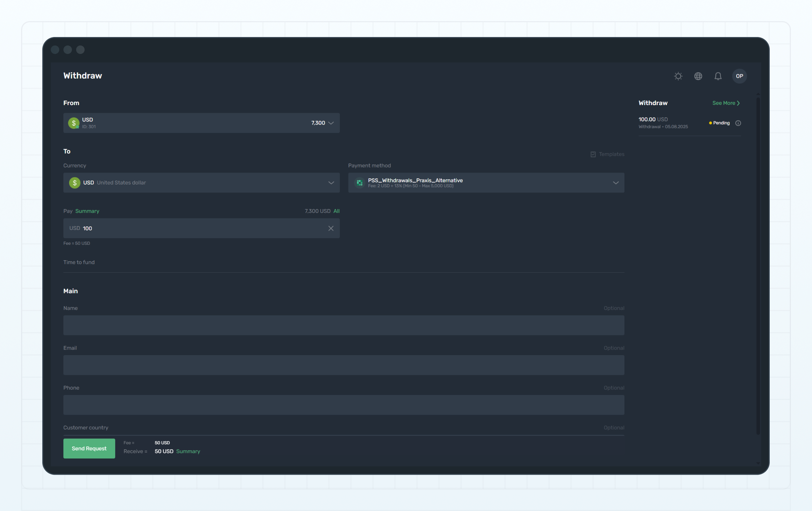The image size is (812, 511).
Task: Click the Email input field
Action: 344,365
